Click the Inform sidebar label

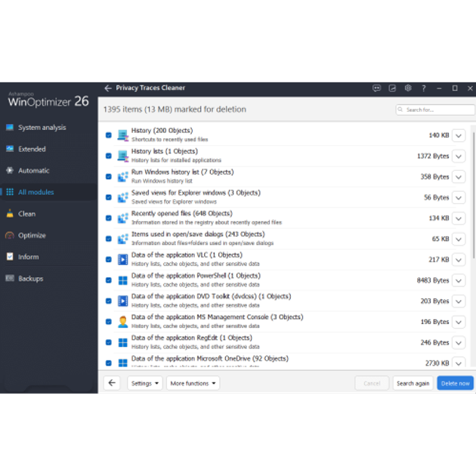[x=29, y=257]
